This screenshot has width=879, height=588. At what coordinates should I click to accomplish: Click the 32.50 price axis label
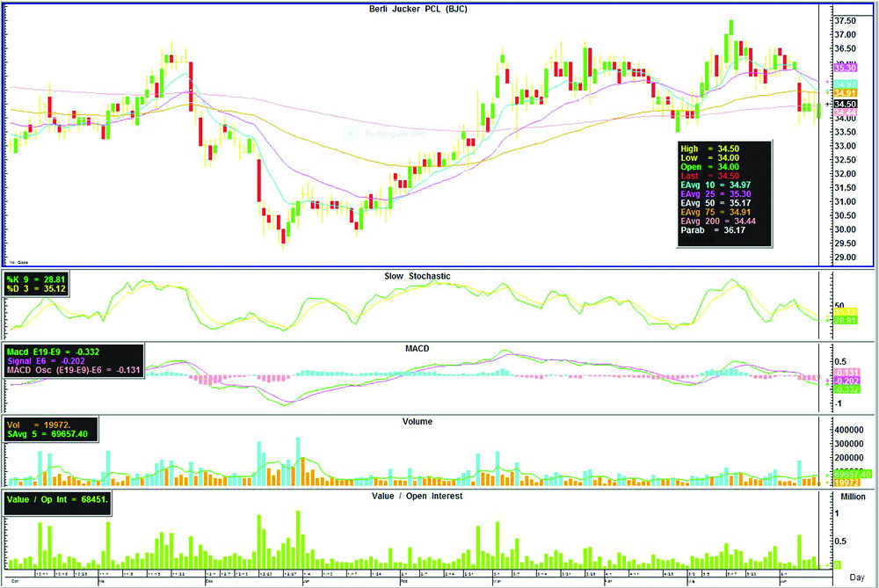pos(846,160)
